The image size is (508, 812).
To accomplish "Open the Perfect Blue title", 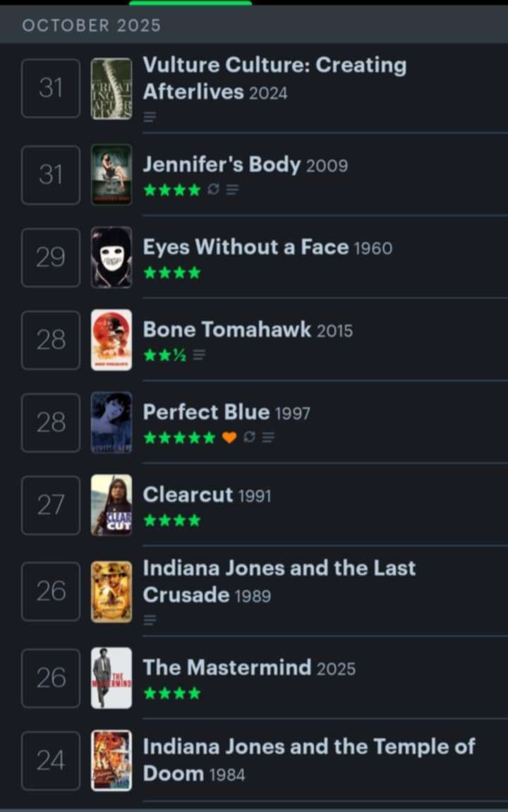I will click(x=206, y=412).
